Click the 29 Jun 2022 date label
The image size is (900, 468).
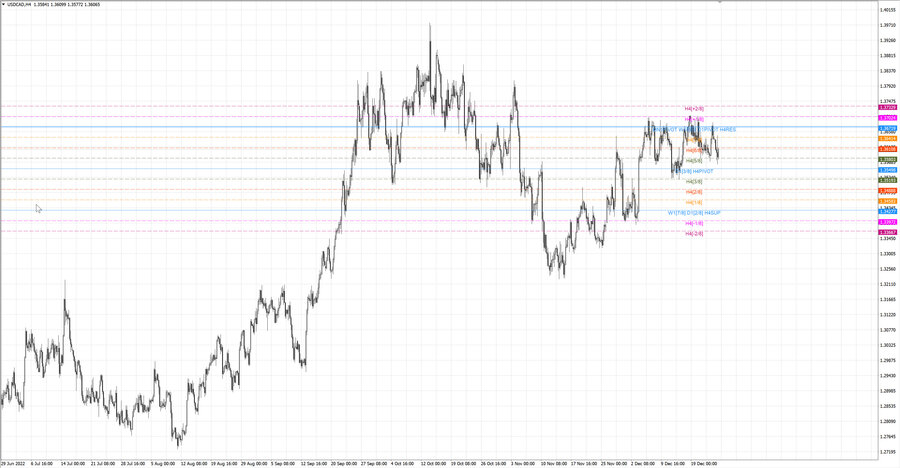[x=13, y=463]
